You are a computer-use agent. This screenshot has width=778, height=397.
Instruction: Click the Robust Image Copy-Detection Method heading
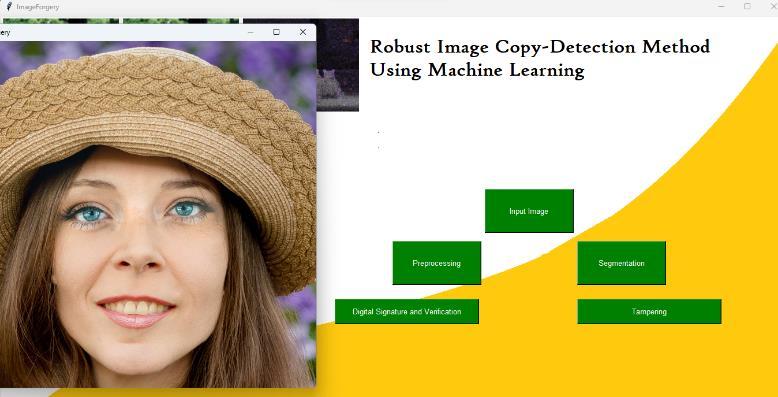[540, 47]
